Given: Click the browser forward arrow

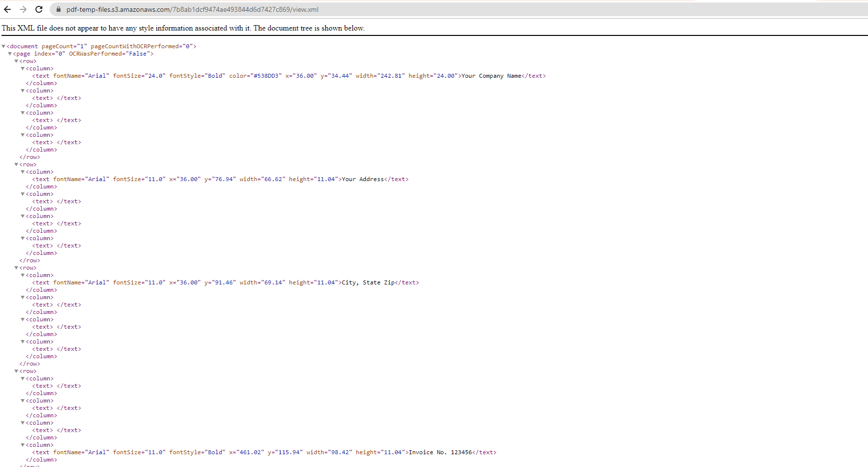Looking at the screenshot, I should pos(23,9).
